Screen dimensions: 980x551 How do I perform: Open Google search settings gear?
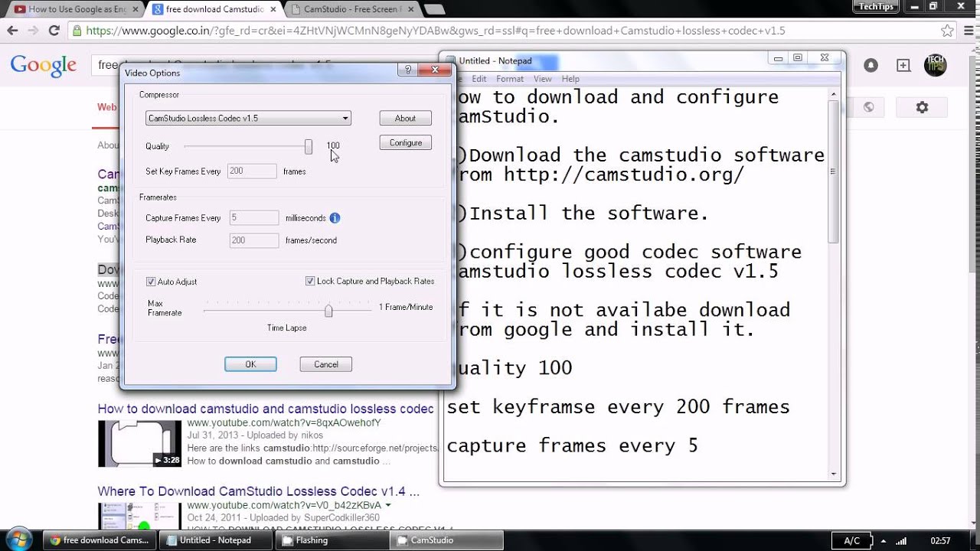coord(922,107)
